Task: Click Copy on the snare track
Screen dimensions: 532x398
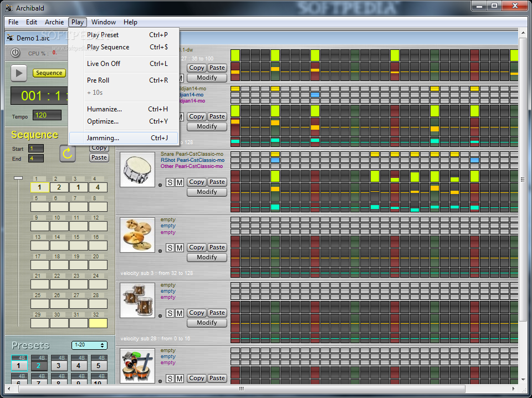Action: pos(196,182)
